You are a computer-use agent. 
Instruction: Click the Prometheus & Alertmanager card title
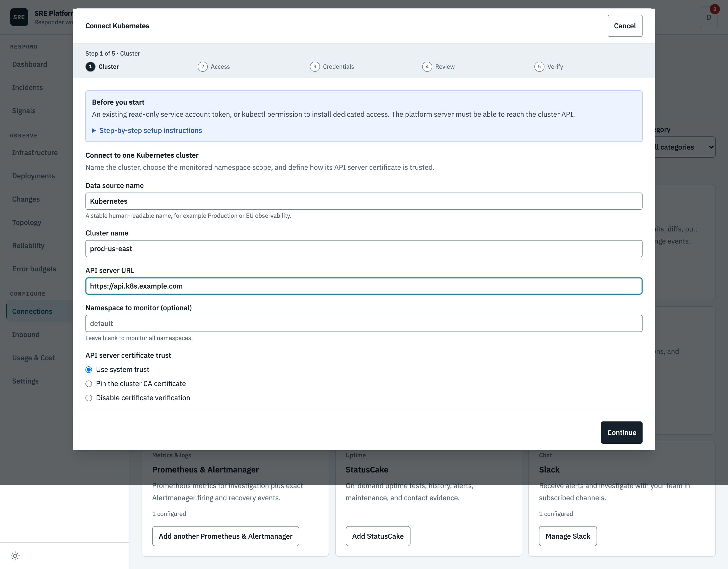click(205, 469)
